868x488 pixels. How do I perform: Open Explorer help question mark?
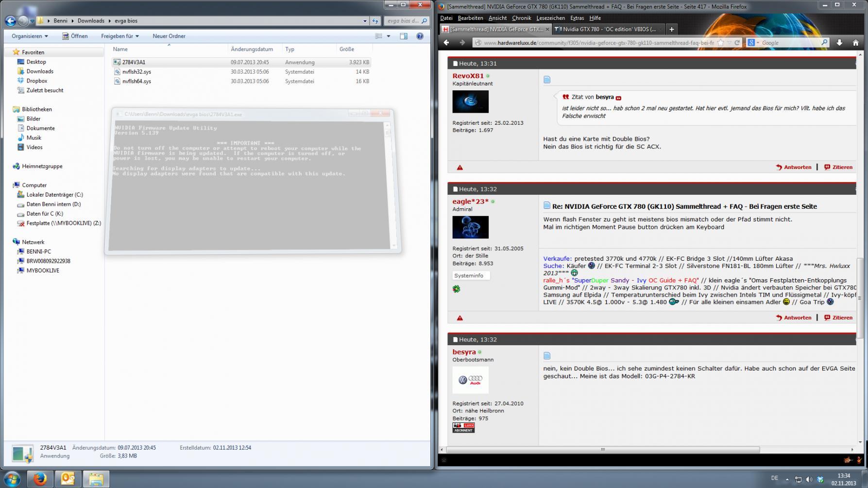(x=420, y=36)
